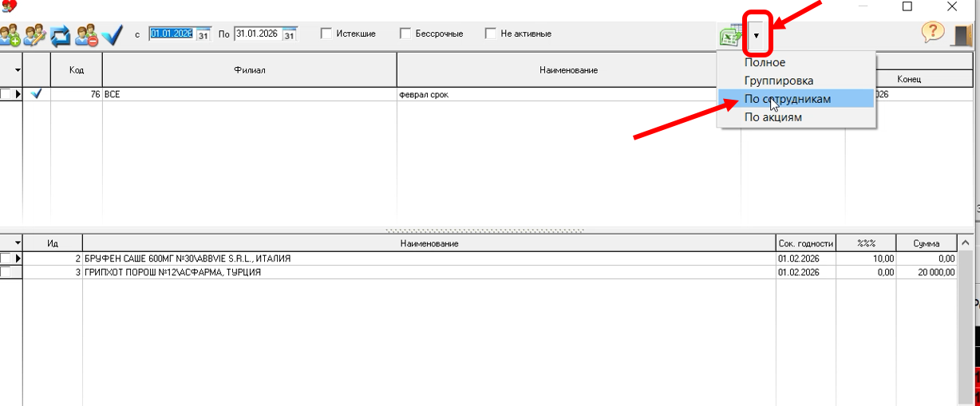
Task: Open help with the question mark icon
Action: tap(933, 33)
